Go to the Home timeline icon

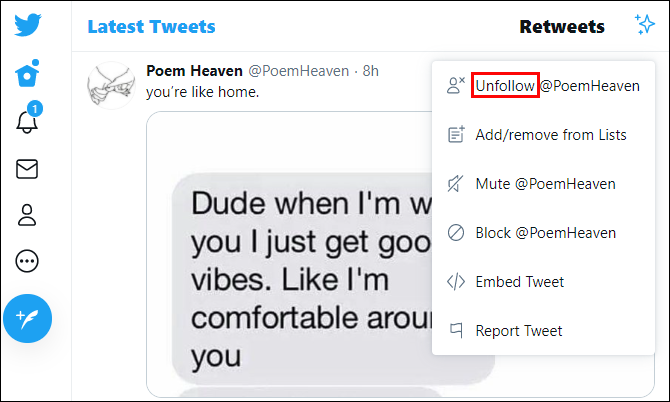pyautogui.click(x=27, y=74)
